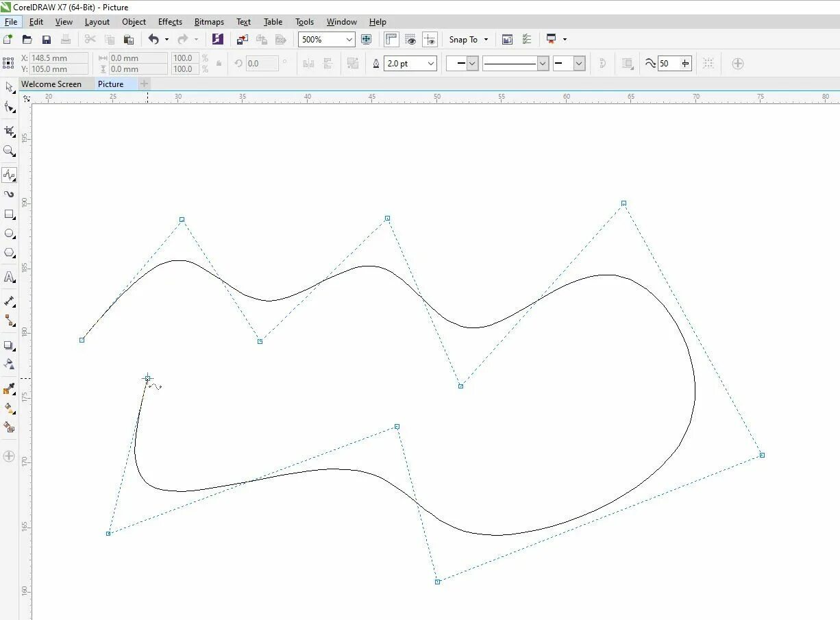840x620 pixels.
Task: Select the Shape tool
Action: tap(9, 107)
